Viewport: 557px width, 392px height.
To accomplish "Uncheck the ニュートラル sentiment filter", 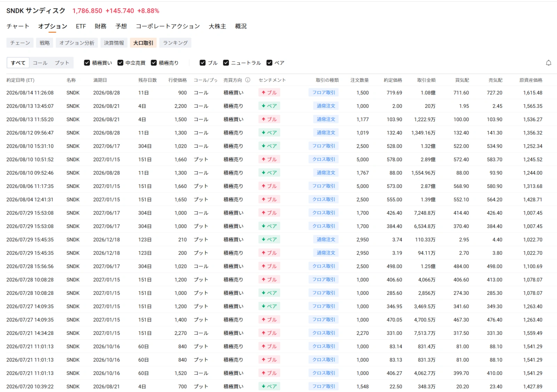I will click(x=226, y=63).
